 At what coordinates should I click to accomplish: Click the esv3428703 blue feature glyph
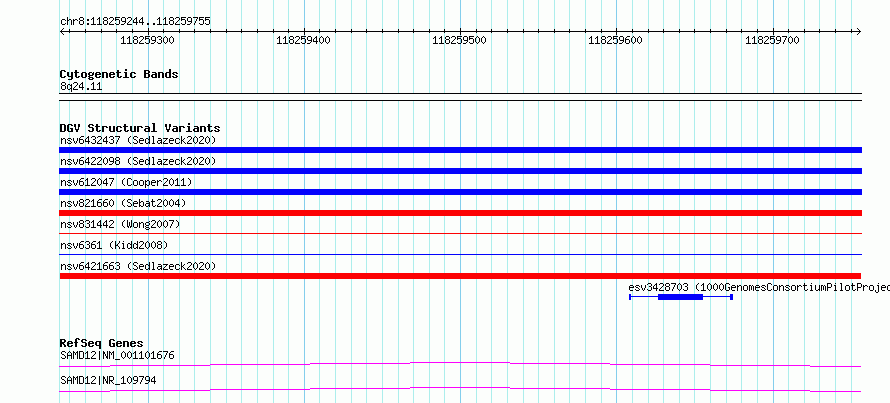(x=681, y=297)
